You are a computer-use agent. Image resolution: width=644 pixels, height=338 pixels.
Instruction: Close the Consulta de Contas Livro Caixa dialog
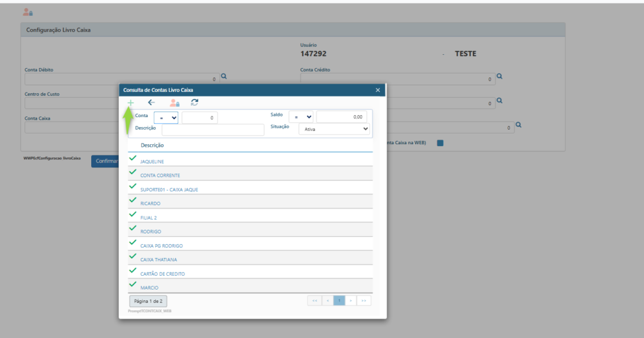[x=378, y=90]
